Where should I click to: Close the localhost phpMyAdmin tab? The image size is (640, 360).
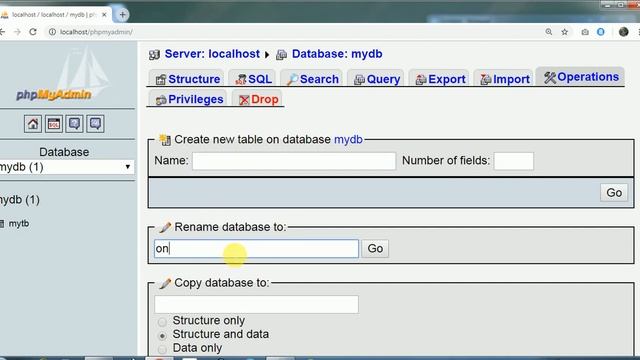click(x=104, y=15)
